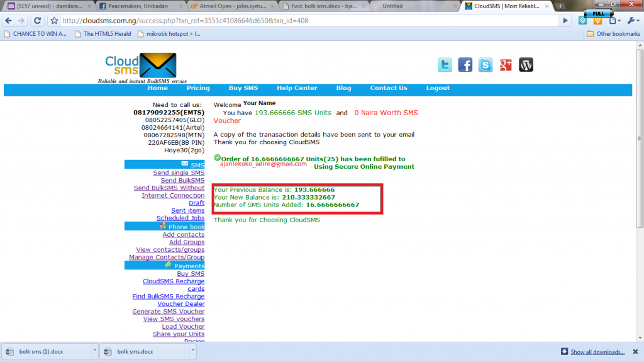Screen dimensions: 644x362
Task: Go forward with the browser forward arrow
Action: [21, 21]
